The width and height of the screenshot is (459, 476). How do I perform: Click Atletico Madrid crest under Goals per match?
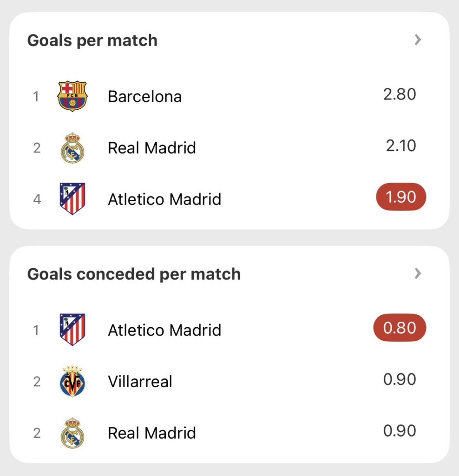(x=72, y=198)
